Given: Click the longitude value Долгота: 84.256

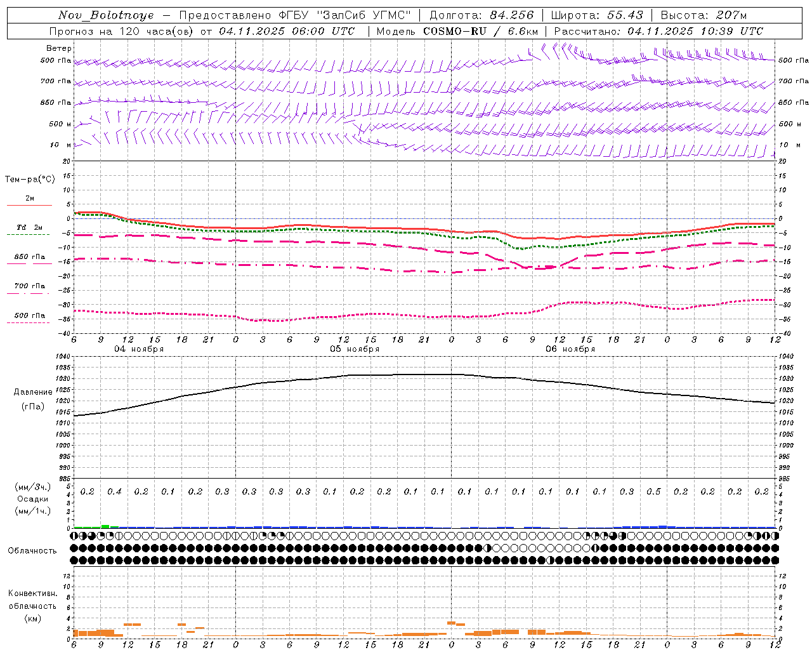Looking at the screenshot, I should [481, 15].
